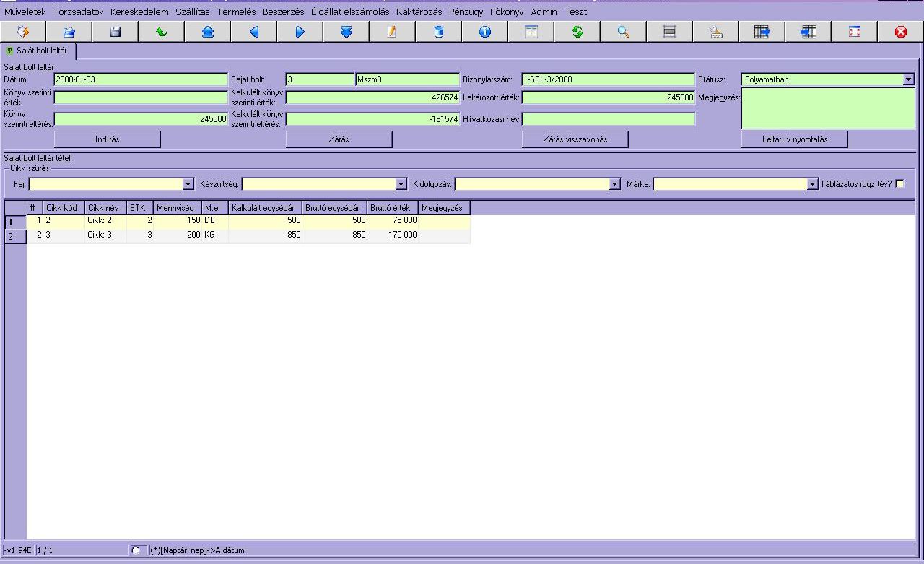Open the Raktározás menu
Image resolution: width=924 pixels, height=564 pixels.
pyautogui.click(x=419, y=12)
